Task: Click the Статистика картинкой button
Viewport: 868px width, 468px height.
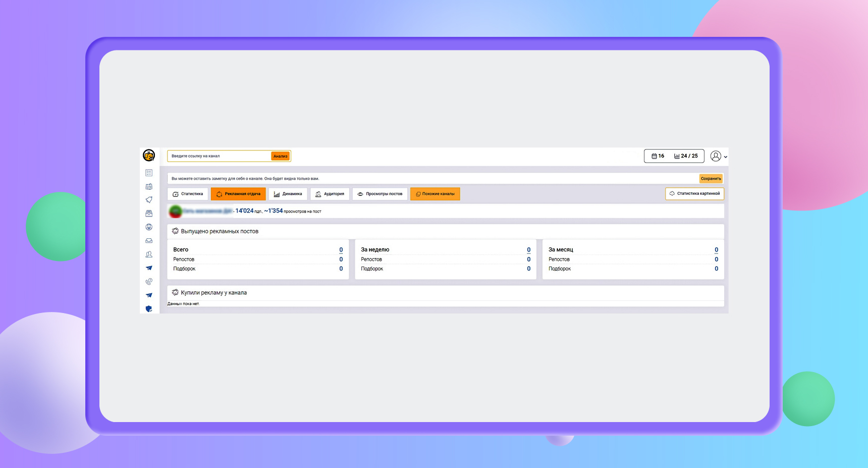Action: (x=694, y=193)
